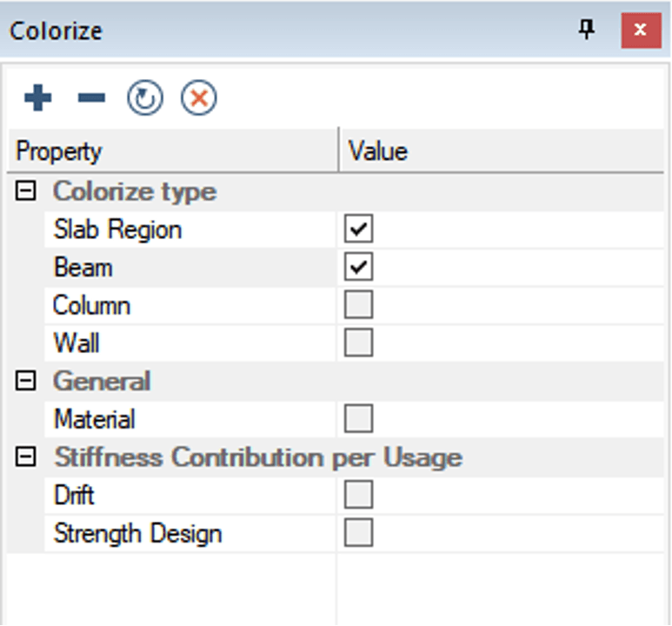Uncheck the Beam checkbox
672x626 pixels.
tap(358, 267)
